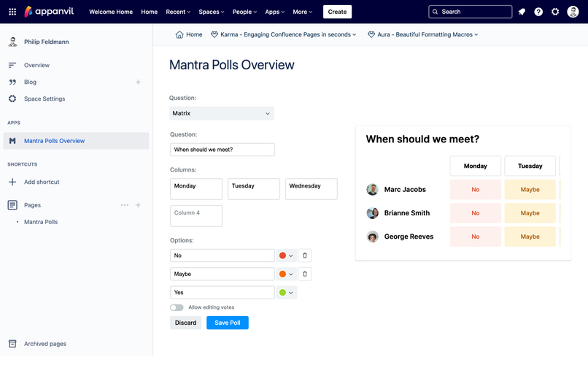Click the Monday column input
The width and height of the screenshot is (588, 392).
click(196, 189)
